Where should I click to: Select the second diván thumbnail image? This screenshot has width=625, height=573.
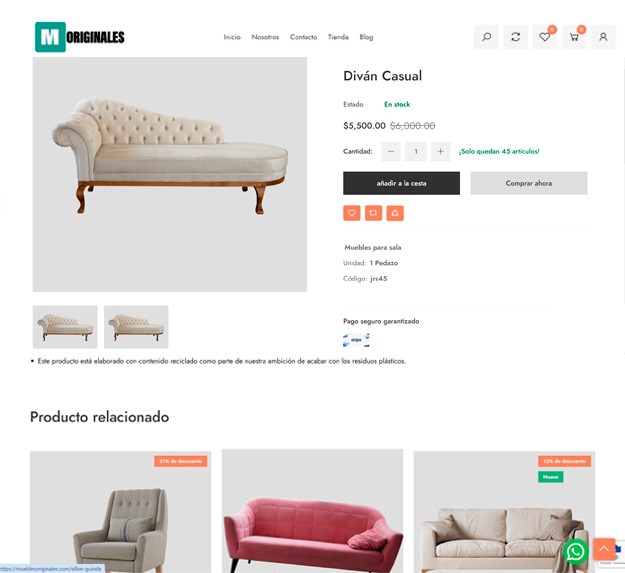136,327
